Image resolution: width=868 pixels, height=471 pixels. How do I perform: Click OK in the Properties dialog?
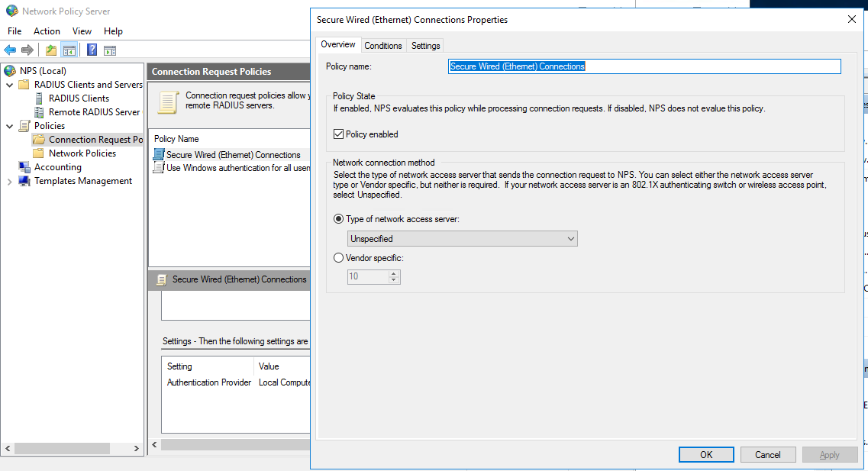[706, 454]
